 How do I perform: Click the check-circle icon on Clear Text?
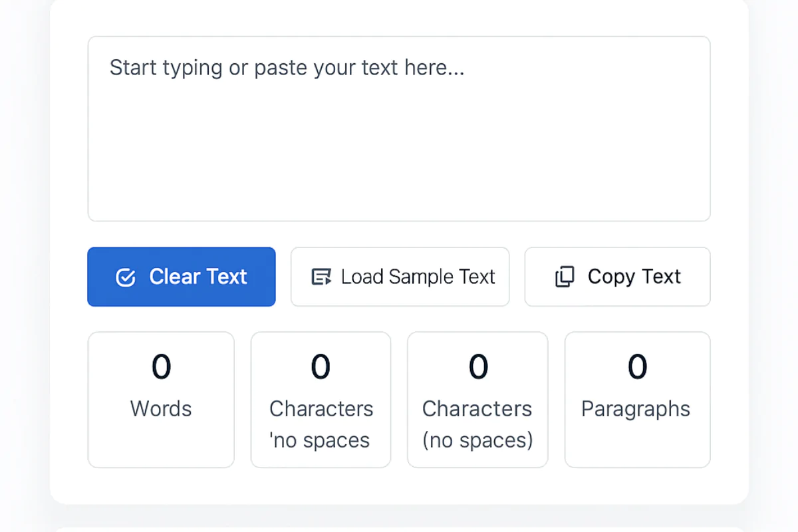(x=125, y=277)
